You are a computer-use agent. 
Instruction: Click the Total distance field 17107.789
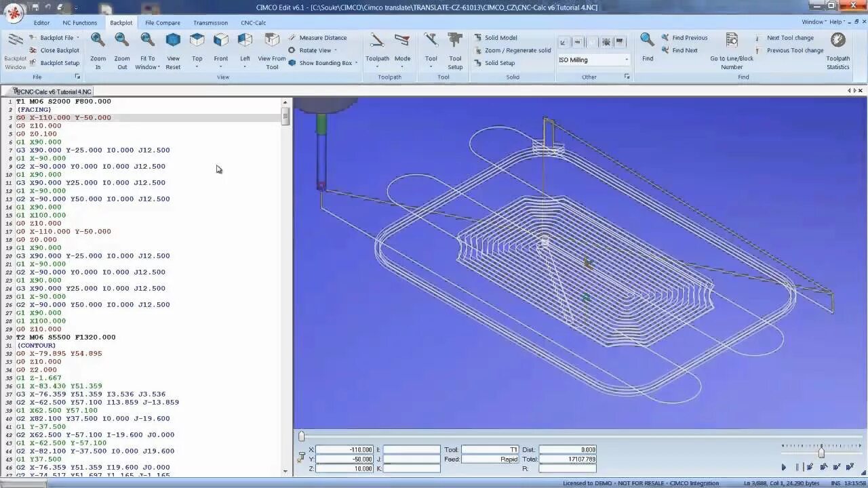click(x=568, y=459)
